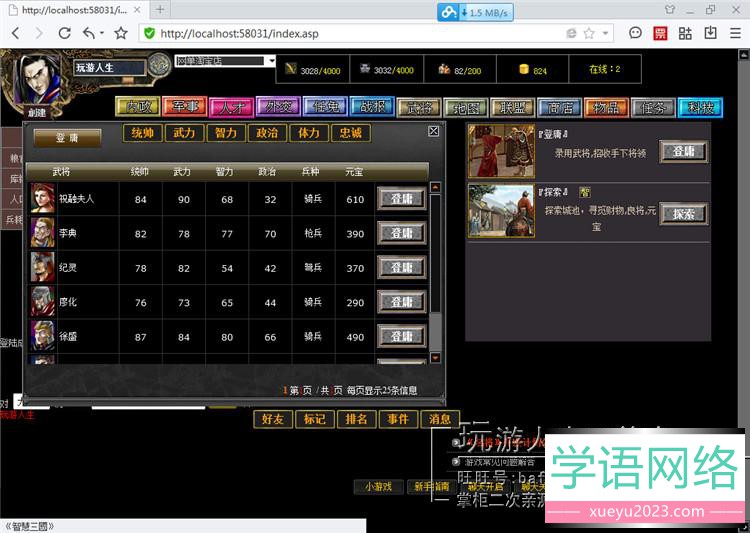The image size is (750, 533).
Task: Click the browser bookmark star icon
Action: point(121,33)
